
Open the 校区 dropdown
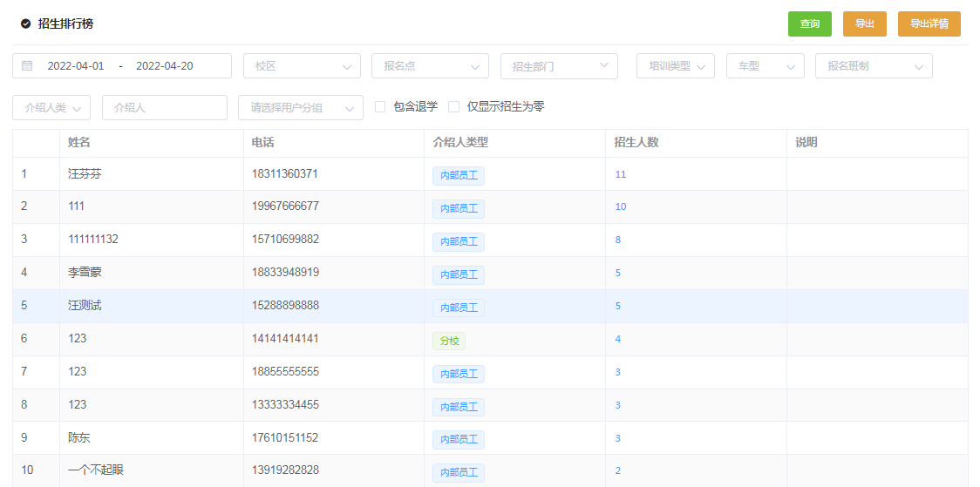click(302, 65)
